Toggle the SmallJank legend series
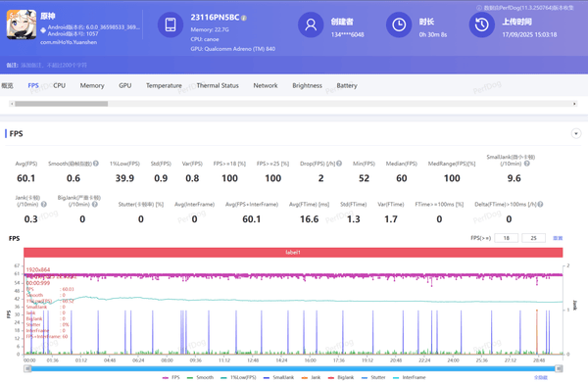The image size is (588, 382). point(278,377)
